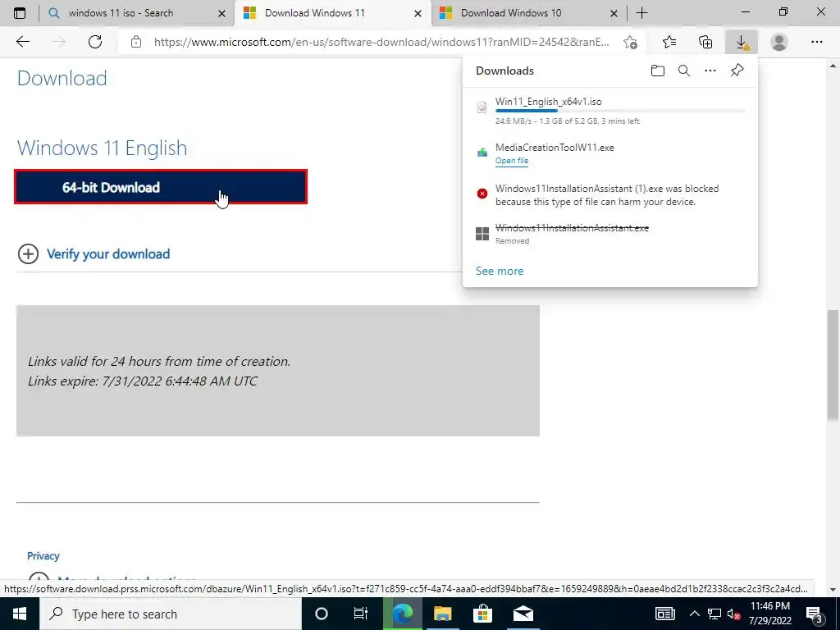Open News and interests taskbar icon
Screen dimensions: 840x630
click(x=664, y=614)
